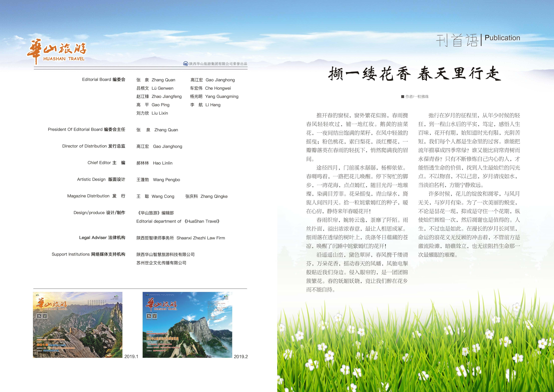Click the 陕西华山智慧旅游科技有限公司 entry
The height and width of the screenshot is (392, 554).
tap(166, 254)
